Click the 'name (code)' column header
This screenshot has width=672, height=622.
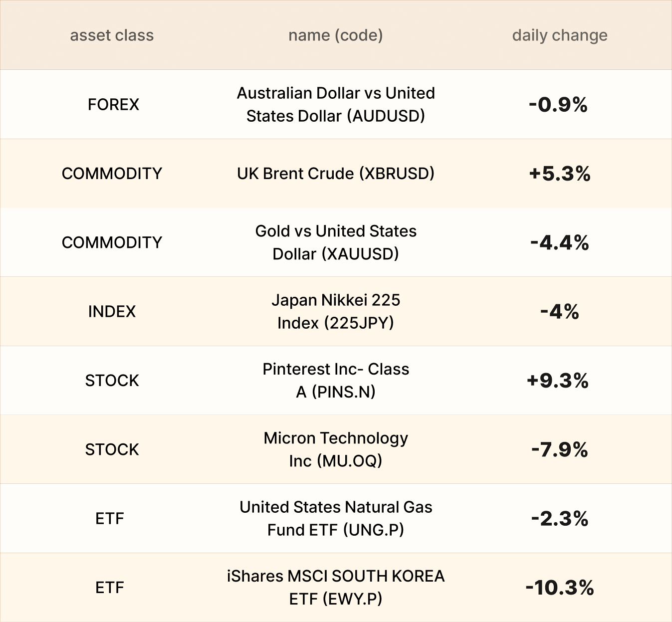click(x=336, y=35)
